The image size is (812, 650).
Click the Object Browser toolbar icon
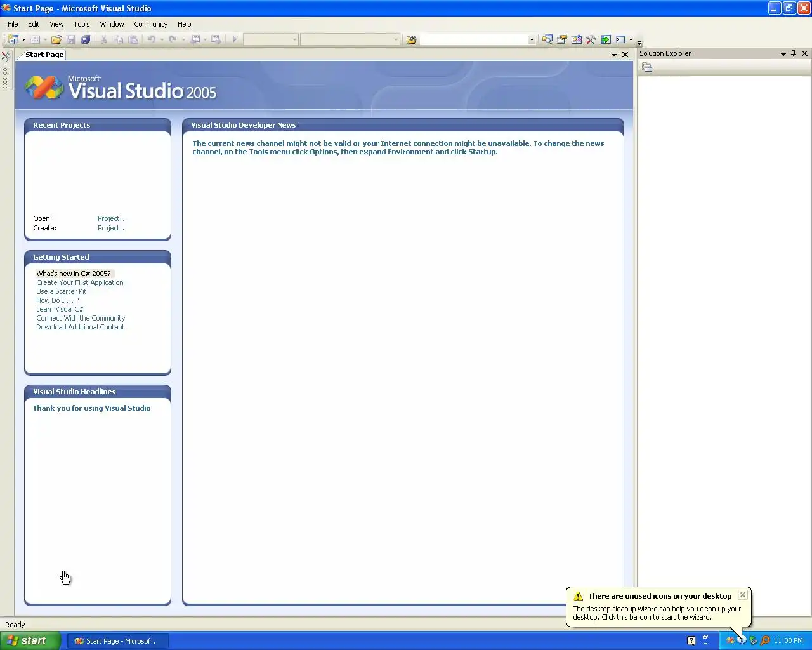tap(577, 39)
